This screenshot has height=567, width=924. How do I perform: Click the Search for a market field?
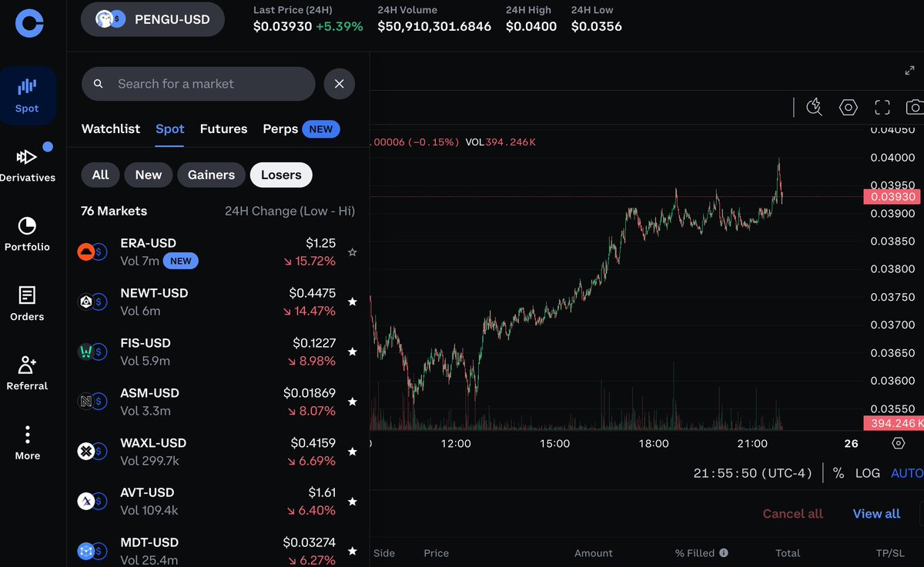[x=199, y=84]
